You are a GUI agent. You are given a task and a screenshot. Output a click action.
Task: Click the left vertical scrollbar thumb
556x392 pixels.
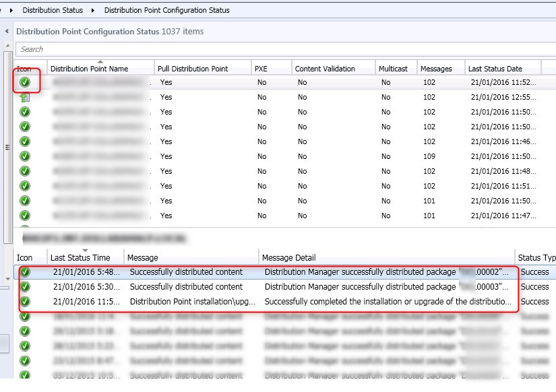click(x=8, y=148)
